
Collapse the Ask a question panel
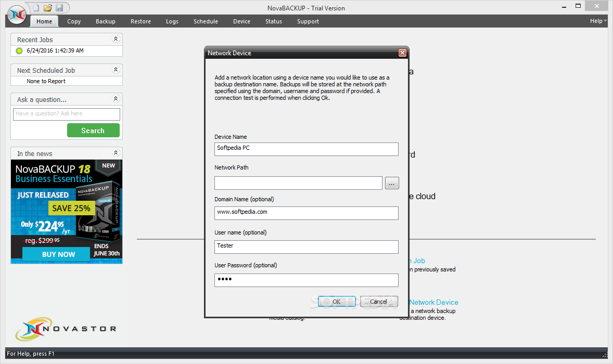(116, 99)
